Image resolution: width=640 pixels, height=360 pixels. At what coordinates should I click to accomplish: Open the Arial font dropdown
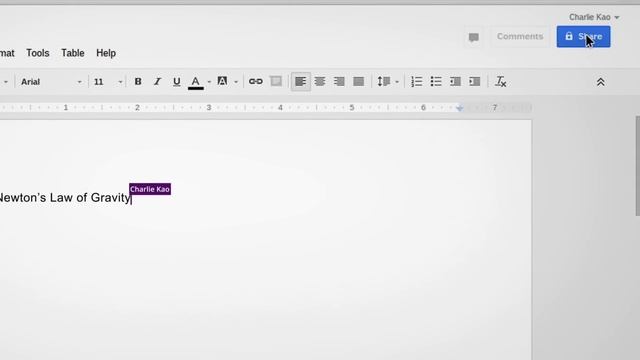click(51, 82)
